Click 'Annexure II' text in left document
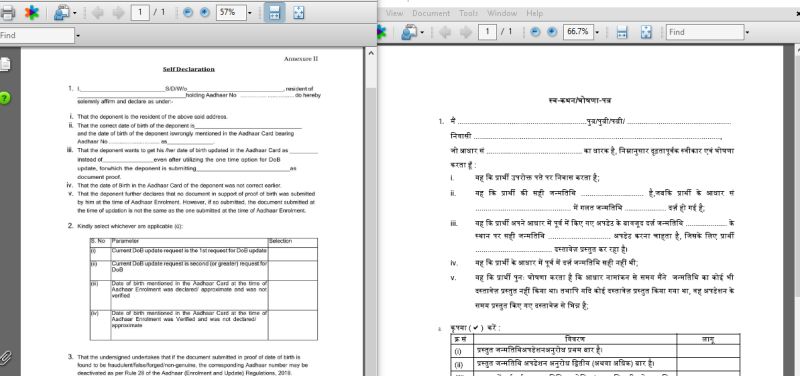This screenshot has height=376, width=800. coord(301,59)
